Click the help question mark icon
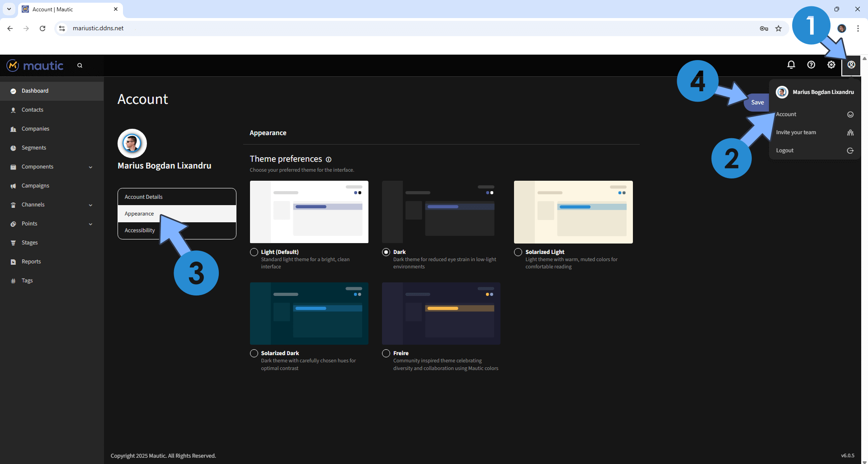 click(811, 65)
